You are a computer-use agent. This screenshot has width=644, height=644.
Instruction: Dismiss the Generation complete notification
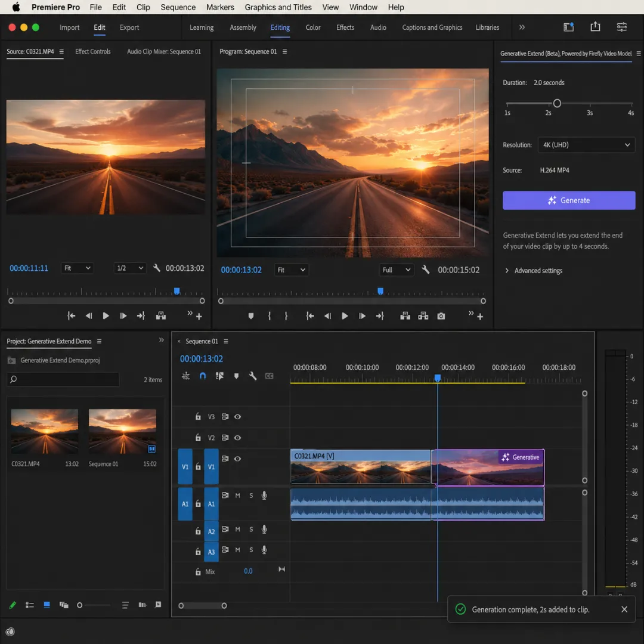(x=624, y=609)
